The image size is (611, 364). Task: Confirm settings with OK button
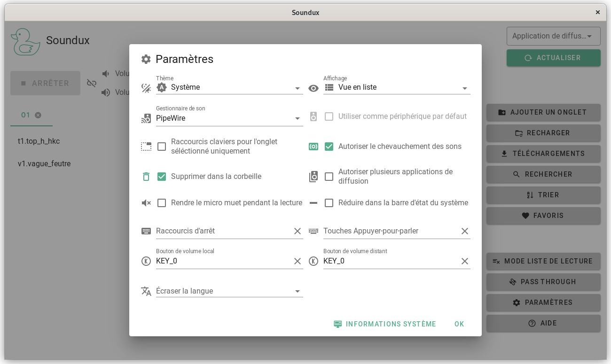tap(459, 324)
